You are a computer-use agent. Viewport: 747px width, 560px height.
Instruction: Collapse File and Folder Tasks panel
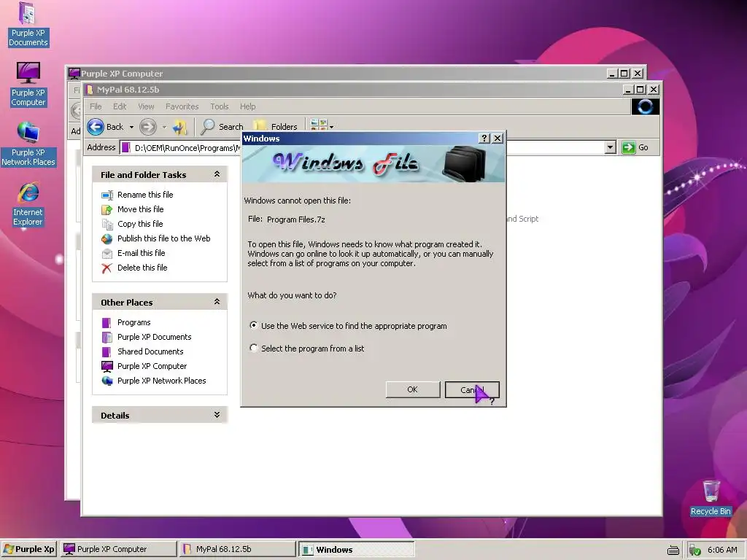pos(217,174)
